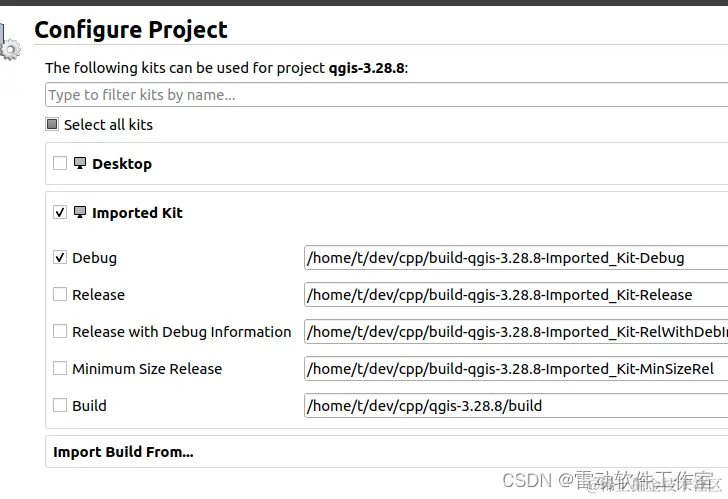Expand the Desktop kit details row

pos(386,163)
